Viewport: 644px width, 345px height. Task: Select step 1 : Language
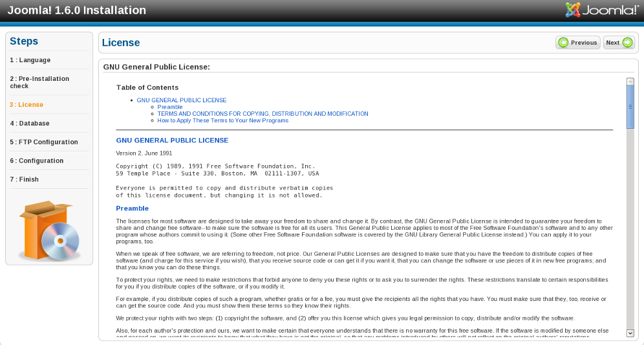coord(30,60)
